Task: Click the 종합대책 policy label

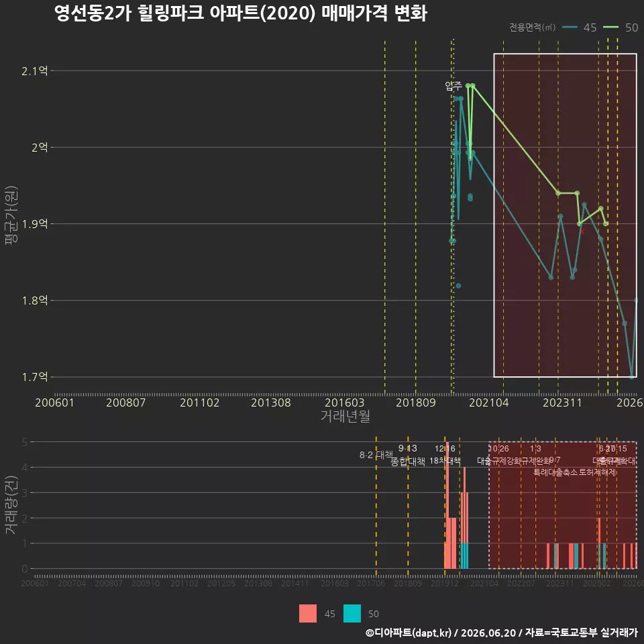Action: 407,462
